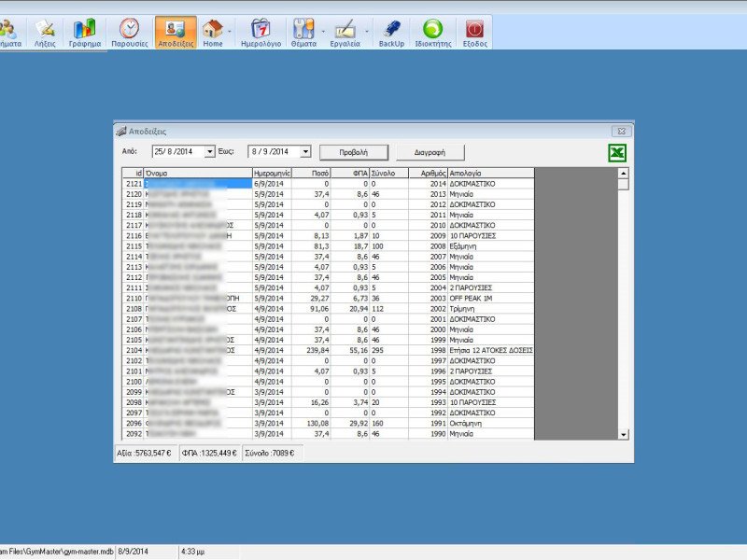
Task: Open the Παρουσίες clock icon
Action: pos(129,33)
